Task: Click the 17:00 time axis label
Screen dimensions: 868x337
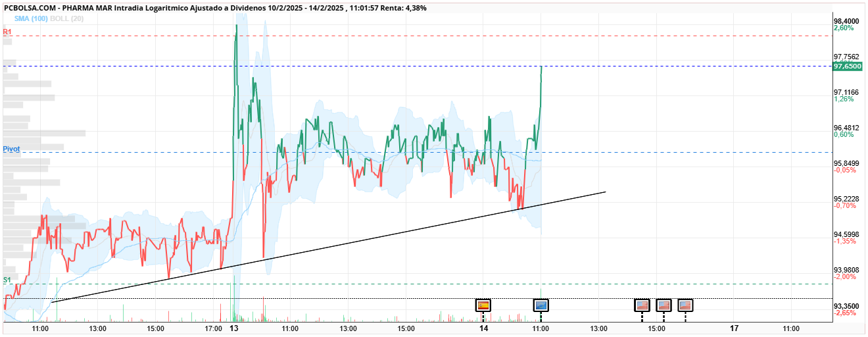Action: [x=214, y=328]
